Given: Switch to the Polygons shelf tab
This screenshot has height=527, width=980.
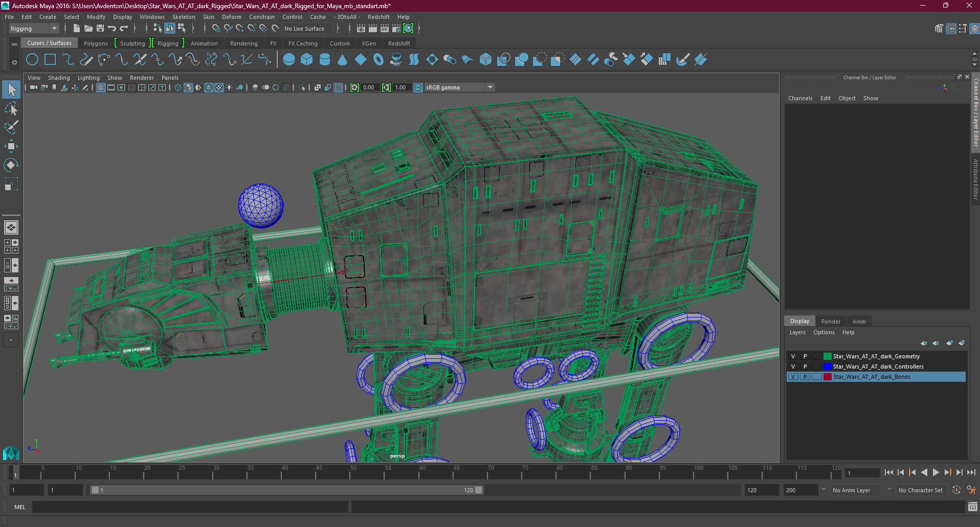Looking at the screenshot, I should click(x=96, y=43).
